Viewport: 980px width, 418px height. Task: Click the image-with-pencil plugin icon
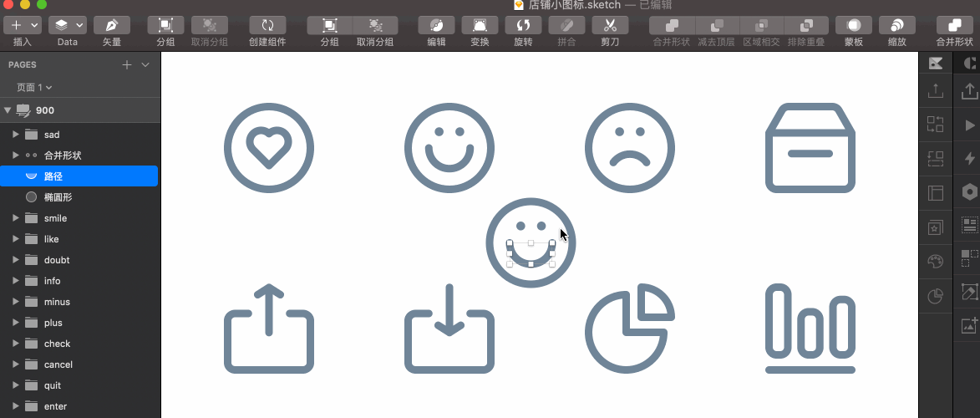970,292
